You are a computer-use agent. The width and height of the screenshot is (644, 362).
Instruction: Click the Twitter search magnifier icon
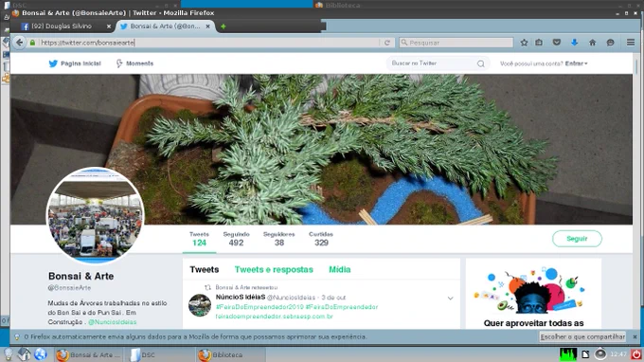pyautogui.click(x=480, y=63)
